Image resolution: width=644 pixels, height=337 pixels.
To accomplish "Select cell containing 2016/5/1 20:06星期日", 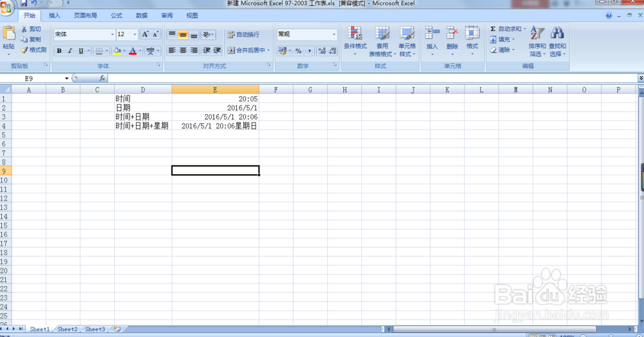I will [215, 126].
